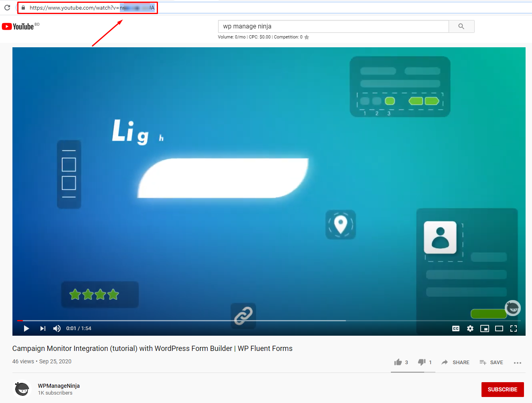Image resolution: width=532 pixels, height=403 pixels.
Task: Save the video to a playlist
Action: pyautogui.click(x=491, y=362)
